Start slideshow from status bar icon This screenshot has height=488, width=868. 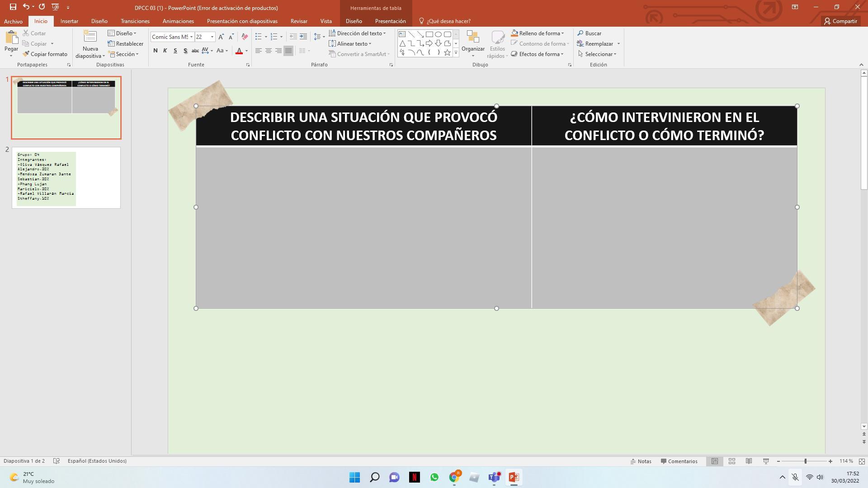coord(766,461)
